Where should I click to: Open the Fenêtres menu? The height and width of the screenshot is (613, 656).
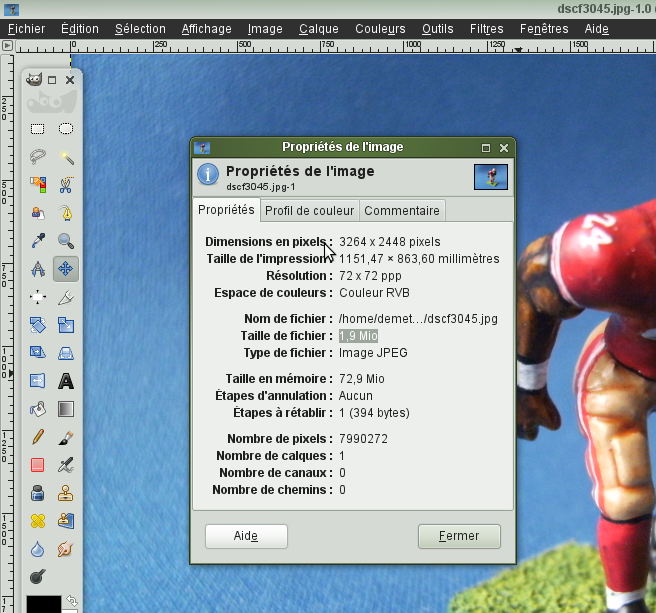pyautogui.click(x=544, y=29)
